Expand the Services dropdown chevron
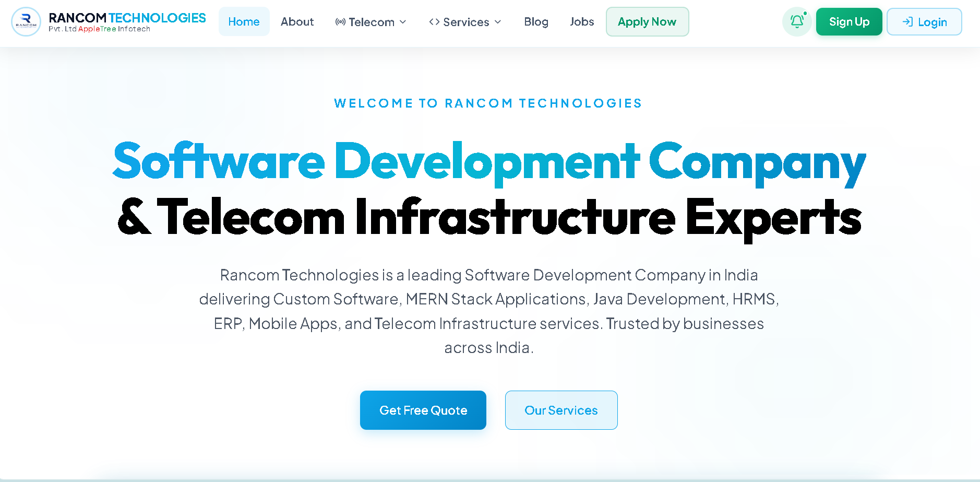Screen dimensions: 980x482 [x=498, y=22]
